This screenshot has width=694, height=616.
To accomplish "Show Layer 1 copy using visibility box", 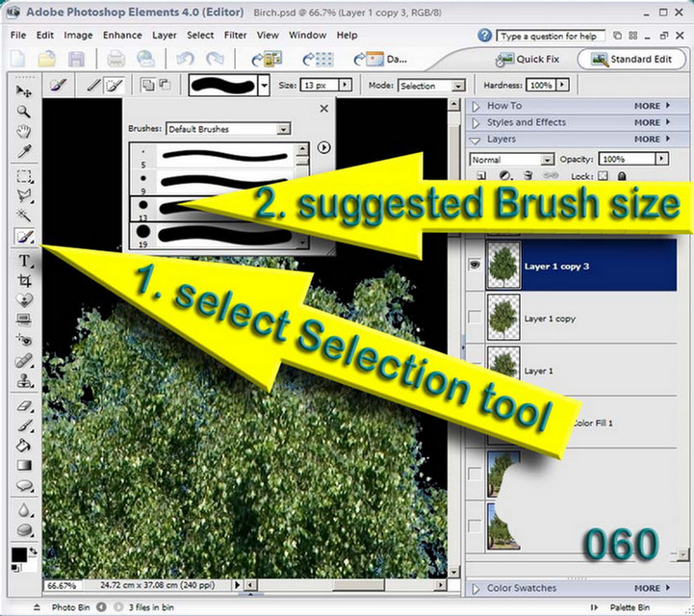I will pyautogui.click(x=475, y=317).
